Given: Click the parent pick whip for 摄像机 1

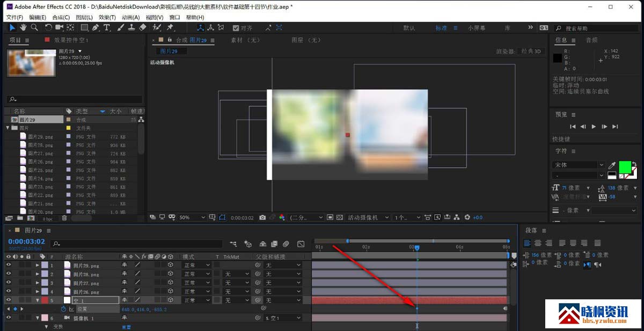Looking at the screenshot, I should [258, 318].
